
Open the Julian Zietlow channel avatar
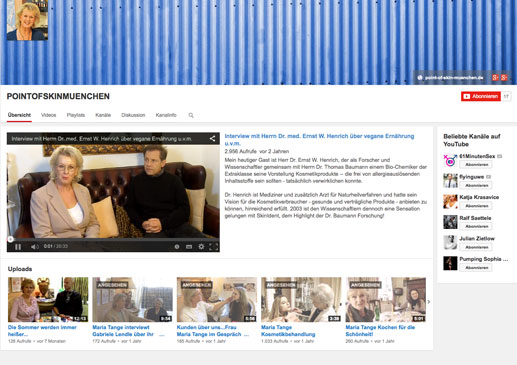pos(450,243)
